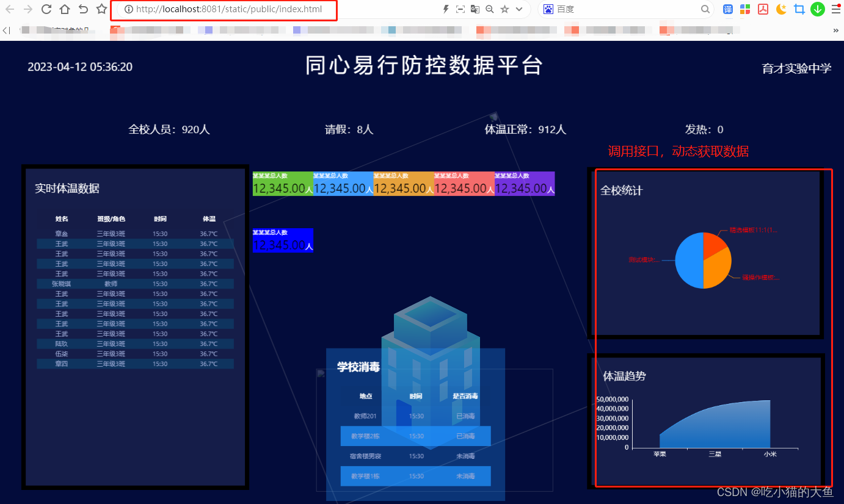The width and height of the screenshot is (844, 504).
Task: Click the site info icon before the URL
Action: coord(128,9)
